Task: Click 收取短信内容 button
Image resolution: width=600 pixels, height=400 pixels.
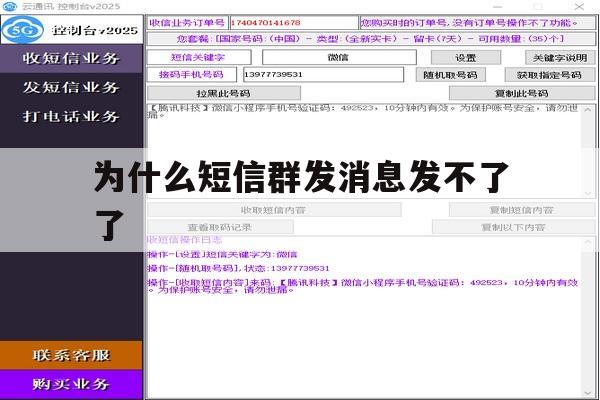Action: (274, 210)
